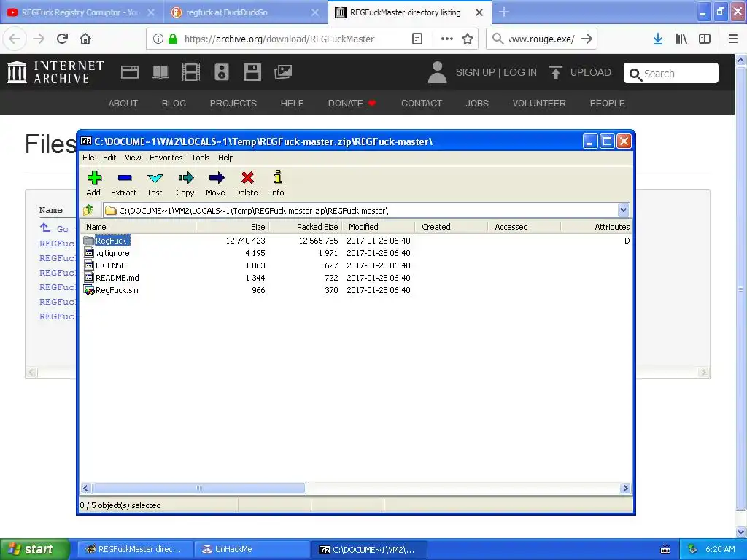Image resolution: width=747 pixels, height=560 pixels.
Task: Open the Help menu in 7-Zip
Action: [226, 157]
